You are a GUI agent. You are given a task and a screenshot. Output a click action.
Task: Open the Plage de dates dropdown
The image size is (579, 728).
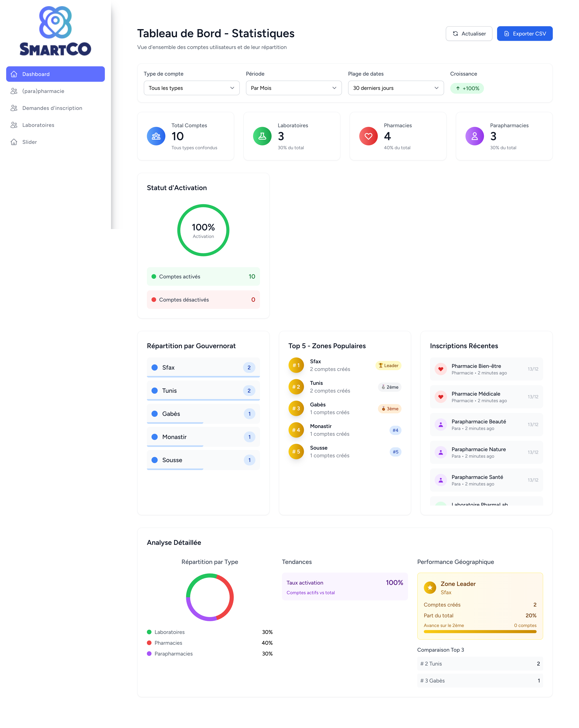pyautogui.click(x=396, y=88)
